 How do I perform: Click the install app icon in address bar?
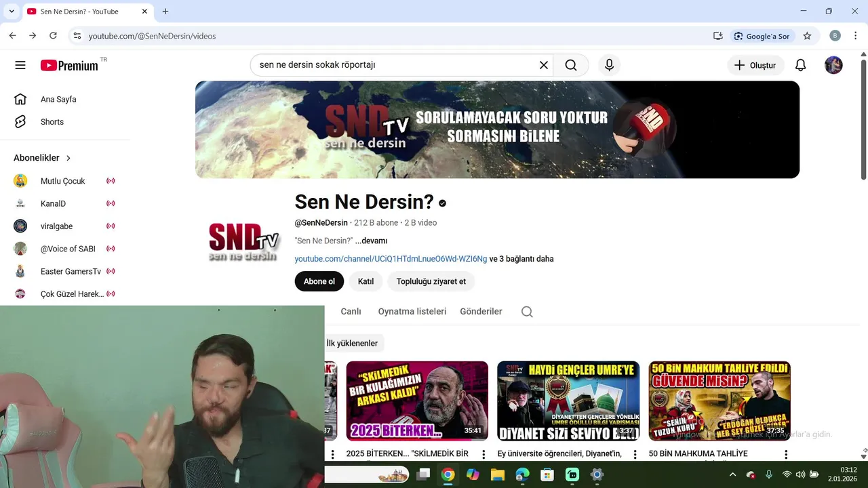point(717,36)
